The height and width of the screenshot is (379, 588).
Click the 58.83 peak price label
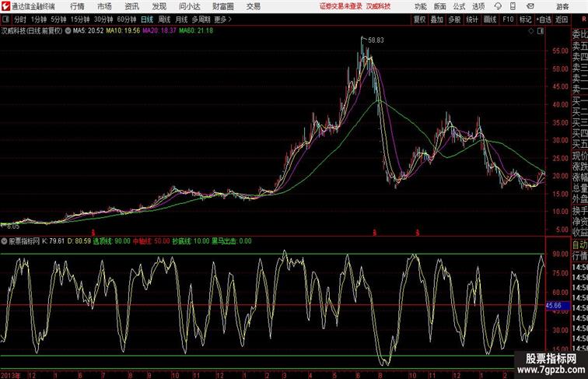(376, 40)
